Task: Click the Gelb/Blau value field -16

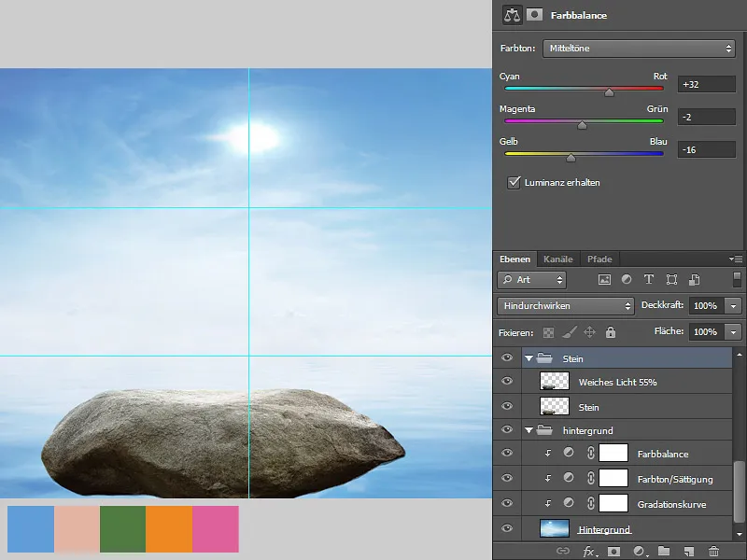Action: click(x=707, y=149)
